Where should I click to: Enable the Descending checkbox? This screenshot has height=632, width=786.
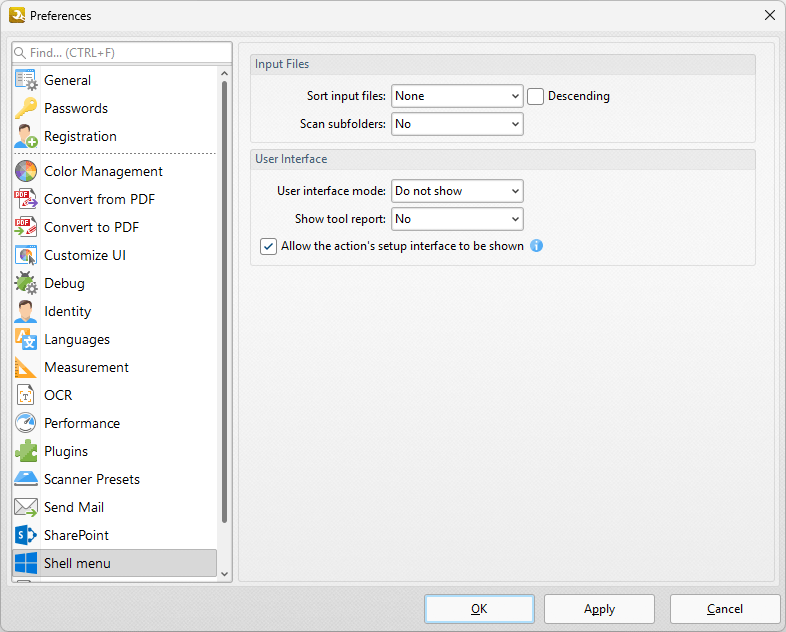click(x=535, y=96)
